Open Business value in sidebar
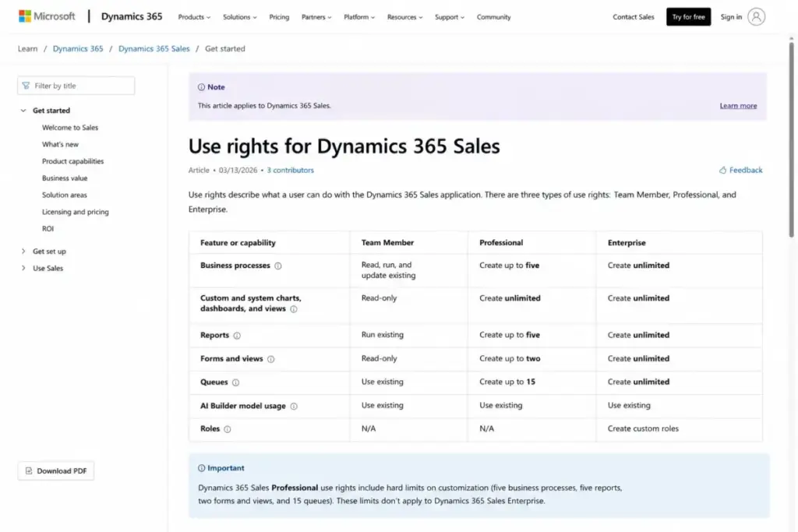798x532 pixels. (65, 178)
